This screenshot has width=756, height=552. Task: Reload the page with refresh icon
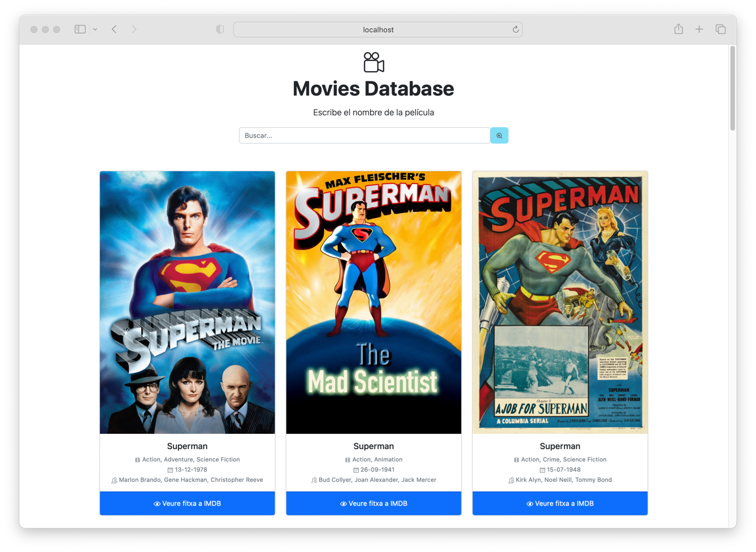(515, 29)
